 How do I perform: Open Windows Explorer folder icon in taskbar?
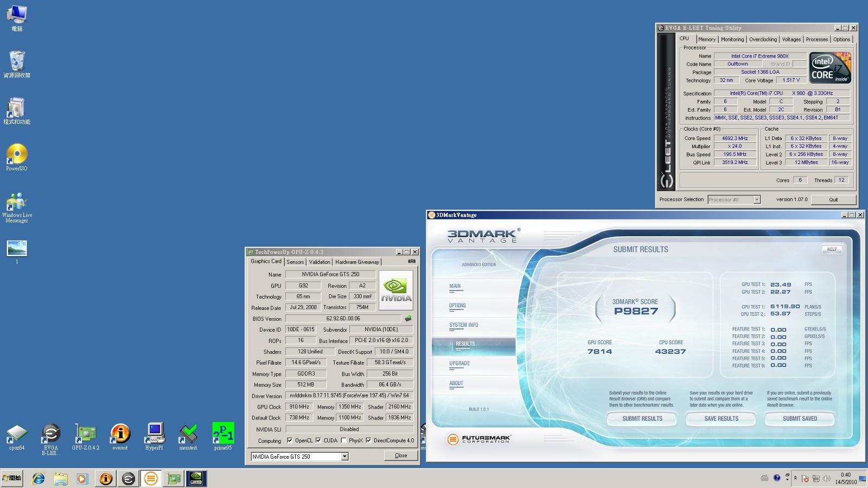(x=60, y=478)
